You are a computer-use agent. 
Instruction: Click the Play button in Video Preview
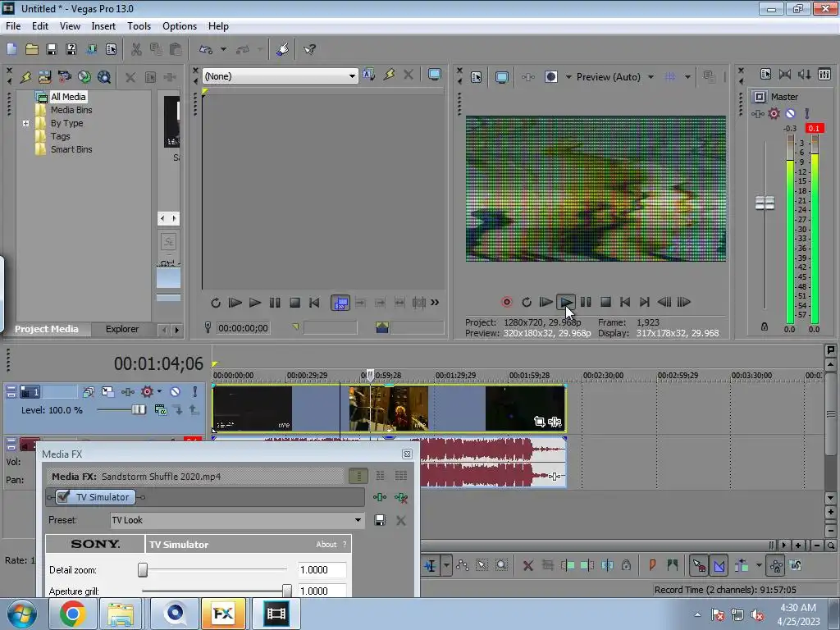[x=566, y=302]
